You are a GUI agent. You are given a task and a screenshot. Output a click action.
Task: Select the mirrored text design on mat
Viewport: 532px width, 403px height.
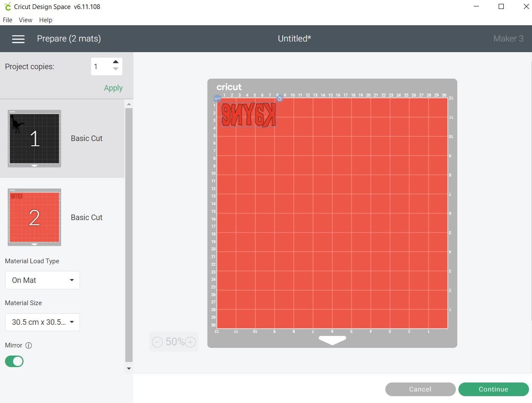click(248, 115)
